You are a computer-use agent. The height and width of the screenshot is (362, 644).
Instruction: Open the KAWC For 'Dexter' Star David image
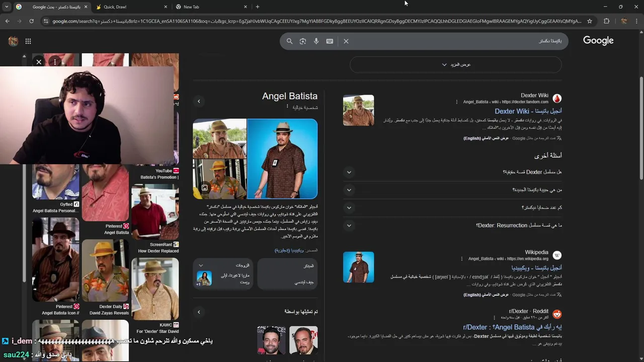click(155, 289)
